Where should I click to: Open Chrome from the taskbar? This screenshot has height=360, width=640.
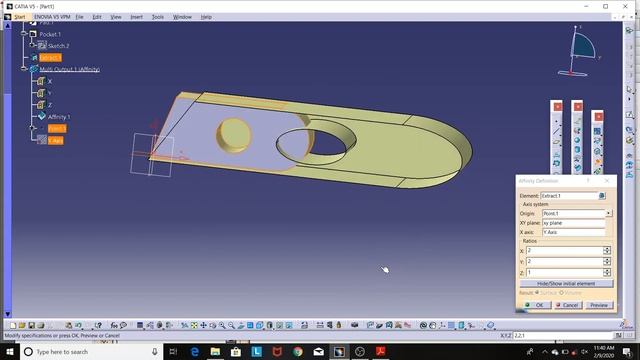tap(298, 351)
